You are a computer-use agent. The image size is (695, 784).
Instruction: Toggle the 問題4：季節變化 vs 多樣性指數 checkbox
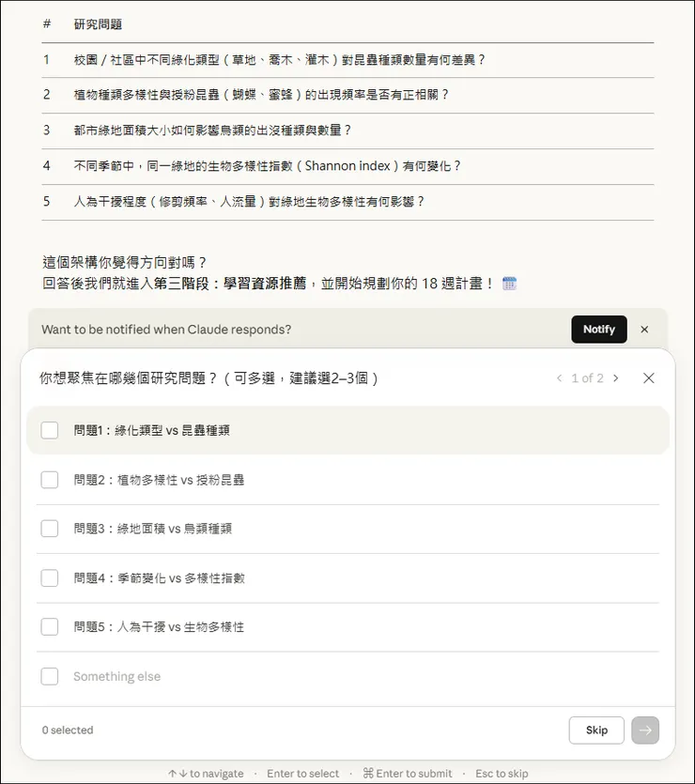coord(52,577)
